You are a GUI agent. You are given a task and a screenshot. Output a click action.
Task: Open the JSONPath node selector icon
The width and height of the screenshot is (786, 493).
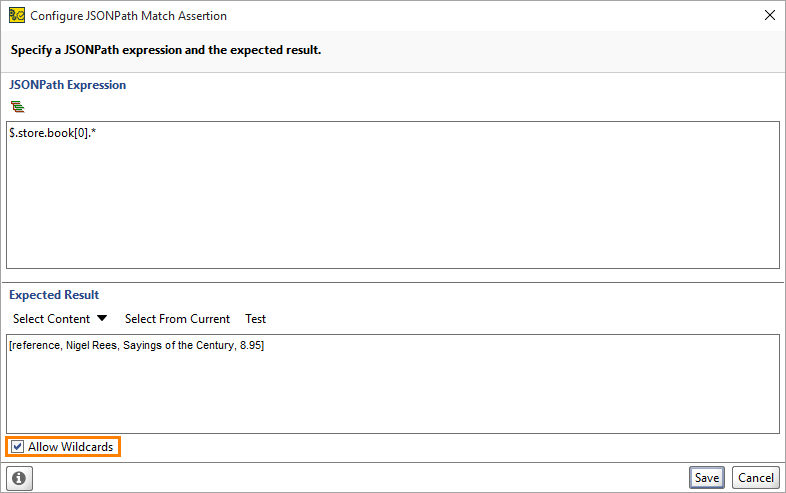(x=18, y=106)
